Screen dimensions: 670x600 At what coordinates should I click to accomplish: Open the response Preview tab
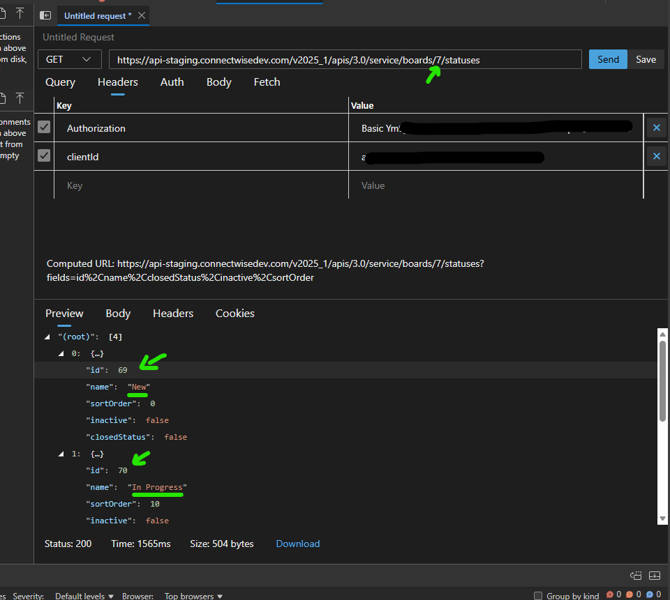64,313
